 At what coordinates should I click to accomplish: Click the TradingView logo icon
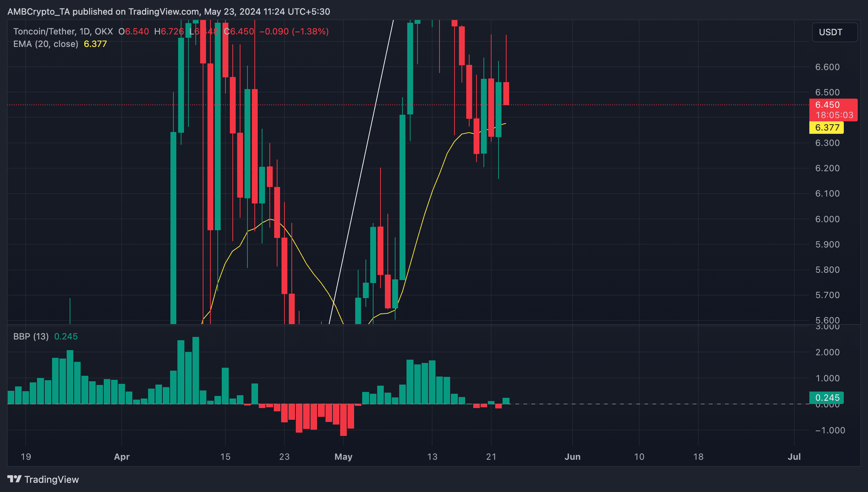(14, 479)
